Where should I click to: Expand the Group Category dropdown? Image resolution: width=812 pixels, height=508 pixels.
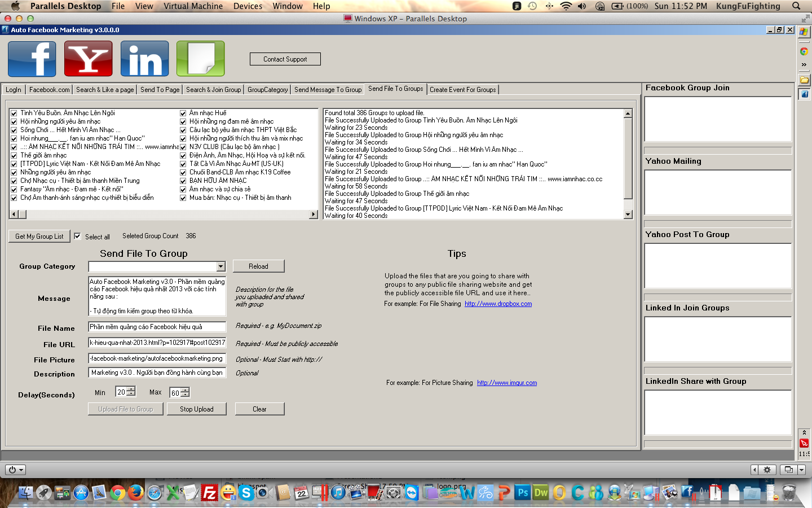point(220,266)
